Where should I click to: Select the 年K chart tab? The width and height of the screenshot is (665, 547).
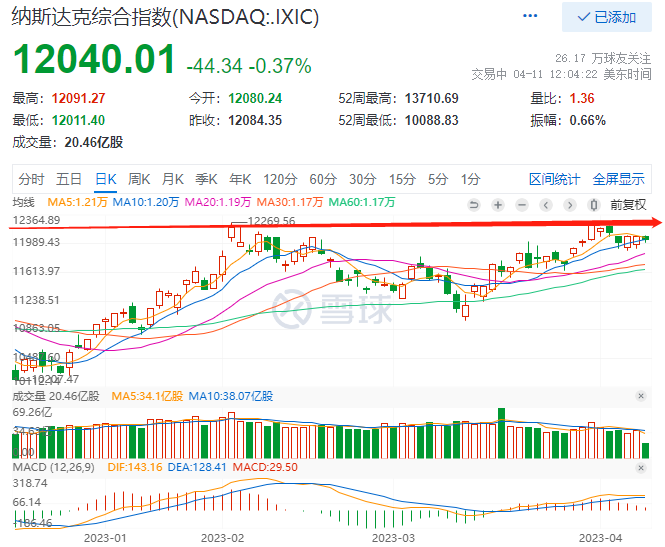click(x=240, y=179)
